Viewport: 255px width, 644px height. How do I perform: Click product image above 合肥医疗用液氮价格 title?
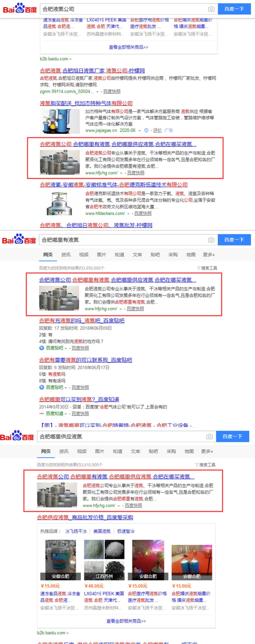coord(148,560)
